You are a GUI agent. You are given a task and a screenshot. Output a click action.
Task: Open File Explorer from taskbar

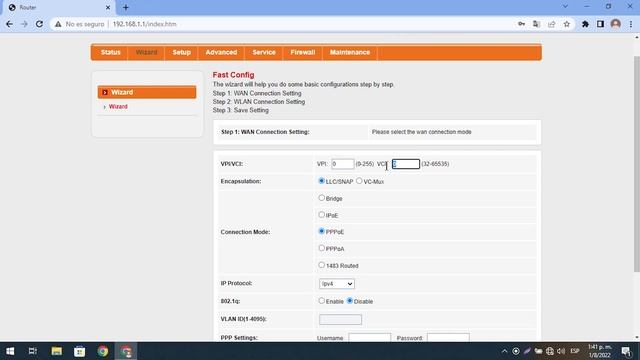pyautogui.click(x=57, y=351)
